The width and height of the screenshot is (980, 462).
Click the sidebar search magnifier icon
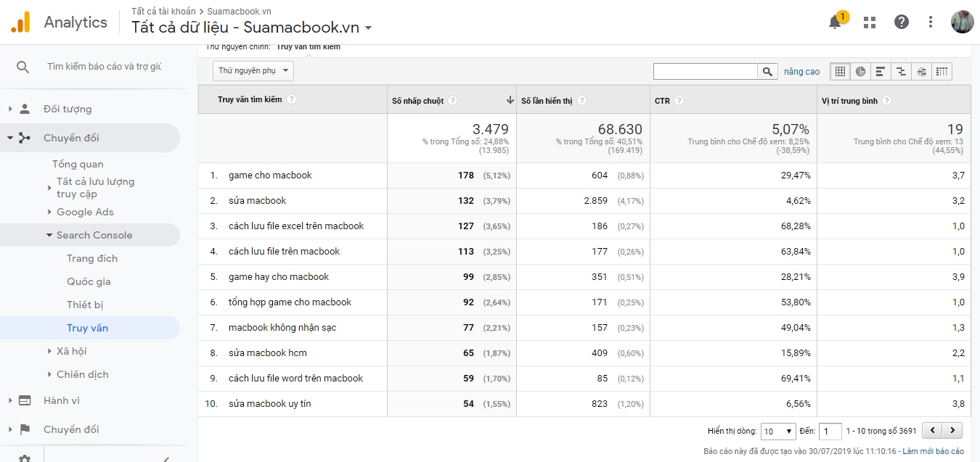tap(23, 67)
